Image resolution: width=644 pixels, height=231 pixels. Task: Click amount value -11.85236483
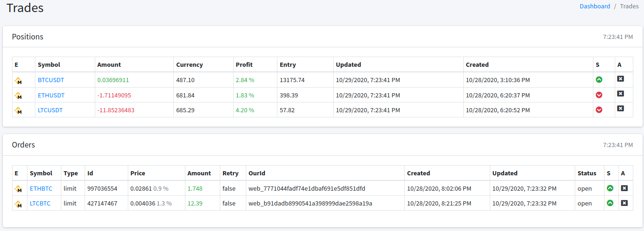116,110
